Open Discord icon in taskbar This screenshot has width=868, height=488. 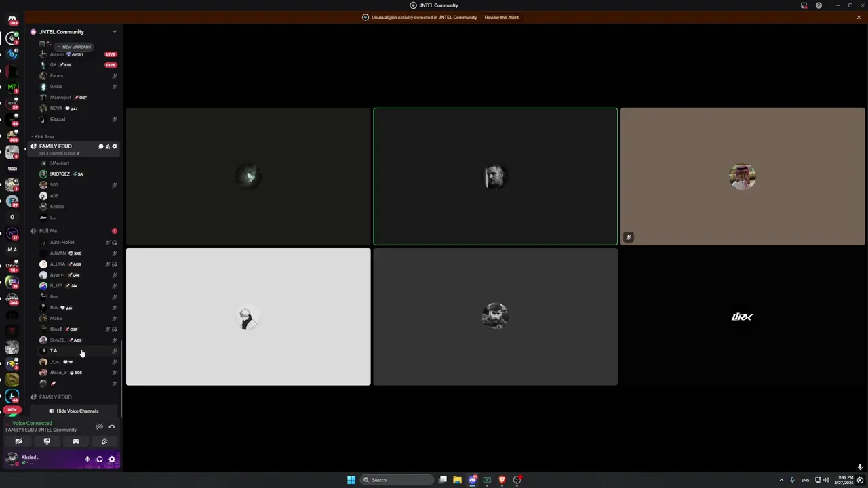[x=473, y=480]
